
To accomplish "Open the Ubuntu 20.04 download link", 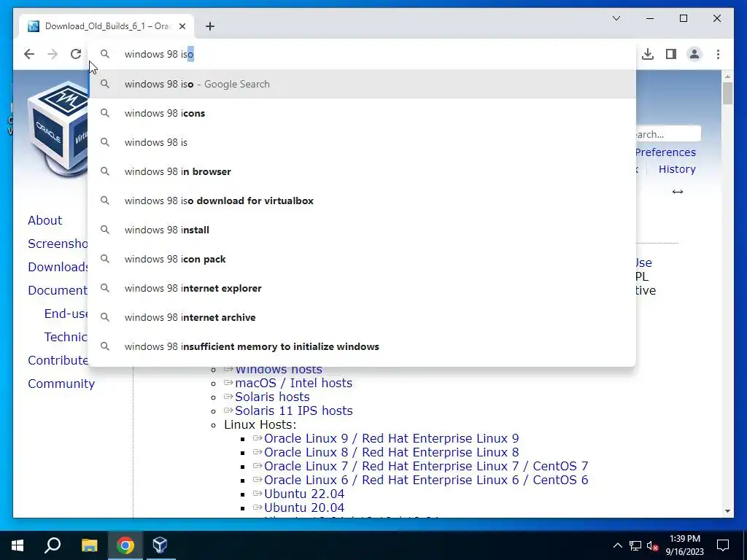I will click(x=304, y=507).
